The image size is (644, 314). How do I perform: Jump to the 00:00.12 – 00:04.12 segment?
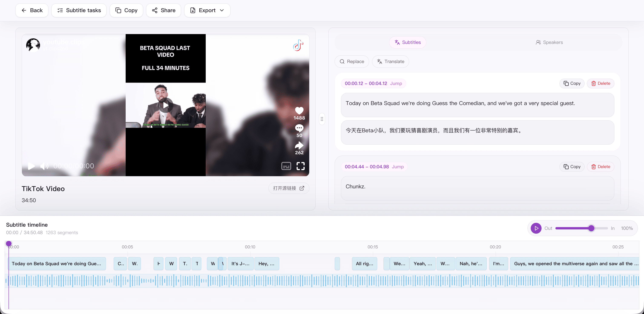[x=396, y=84]
